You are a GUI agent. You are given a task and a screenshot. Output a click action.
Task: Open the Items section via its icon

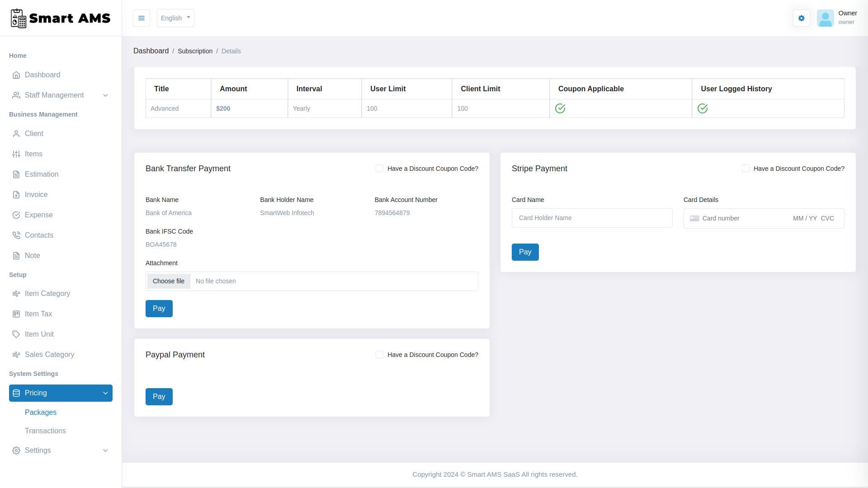(x=16, y=154)
